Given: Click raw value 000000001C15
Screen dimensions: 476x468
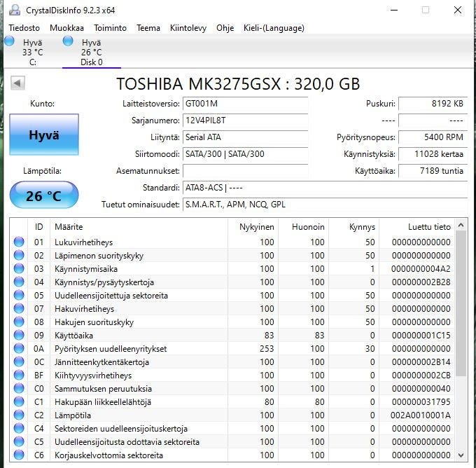Looking at the screenshot, I should [421, 335].
